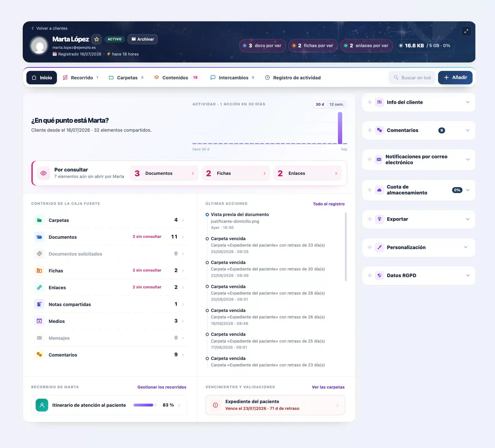Expand the Datos RGPD panel
The image size is (495, 448).
pos(468,275)
